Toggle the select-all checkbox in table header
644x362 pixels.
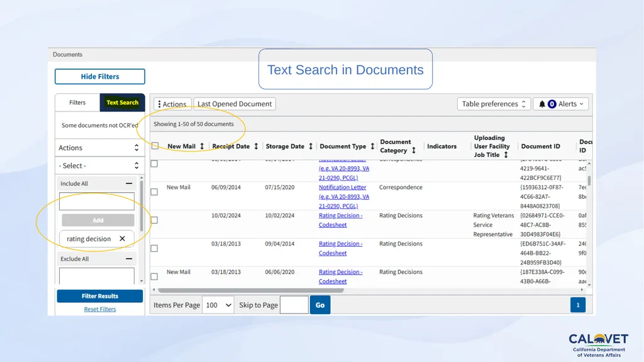(x=155, y=146)
